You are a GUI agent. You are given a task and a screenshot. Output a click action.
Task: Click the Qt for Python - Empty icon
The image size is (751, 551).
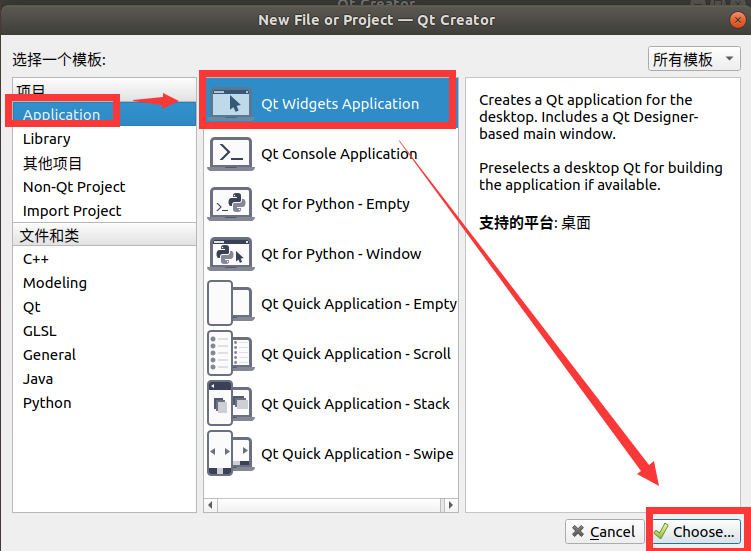click(231, 204)
